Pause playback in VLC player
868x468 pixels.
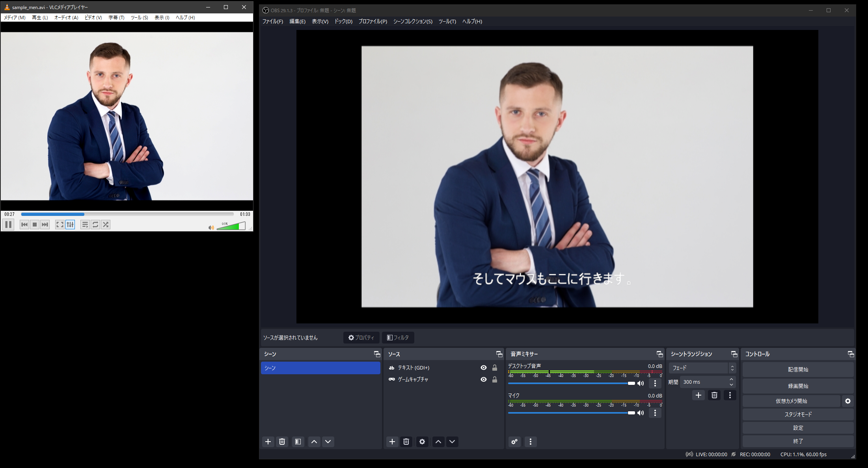[x=8, y=225]
